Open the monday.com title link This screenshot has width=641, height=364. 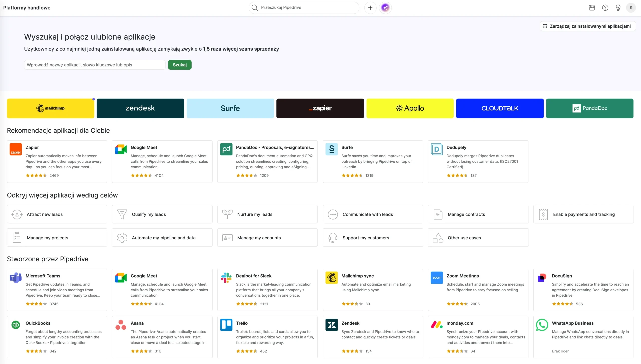(460, 323)
